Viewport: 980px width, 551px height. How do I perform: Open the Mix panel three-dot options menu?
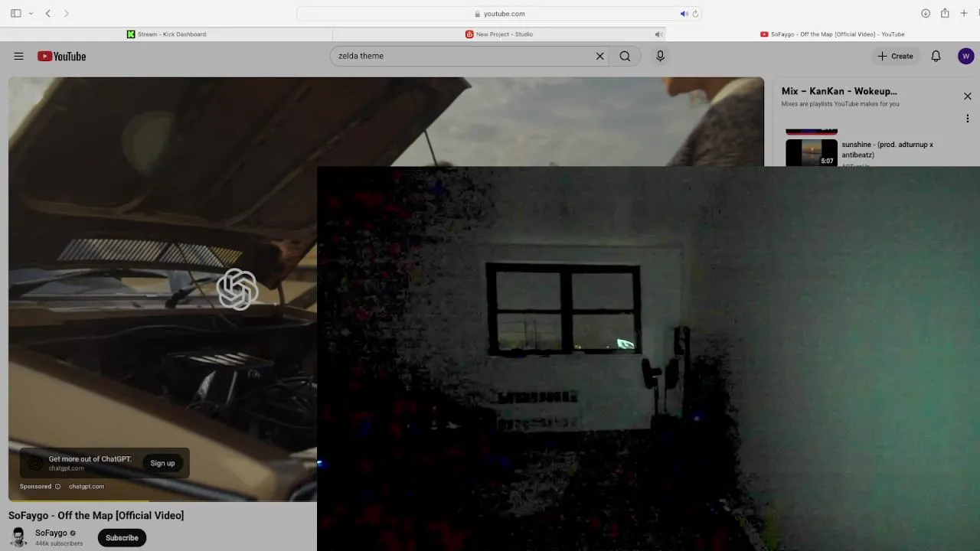click(968, 119)
